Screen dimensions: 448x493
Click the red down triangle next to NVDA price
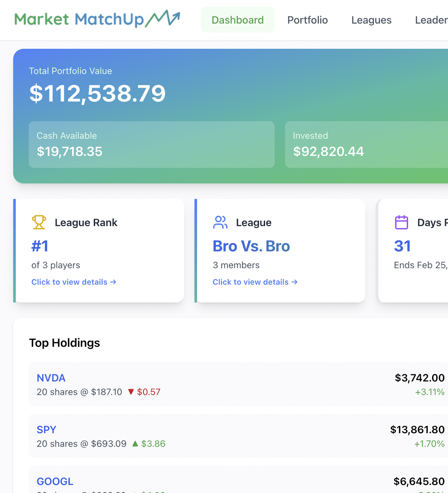click(131, 392)
